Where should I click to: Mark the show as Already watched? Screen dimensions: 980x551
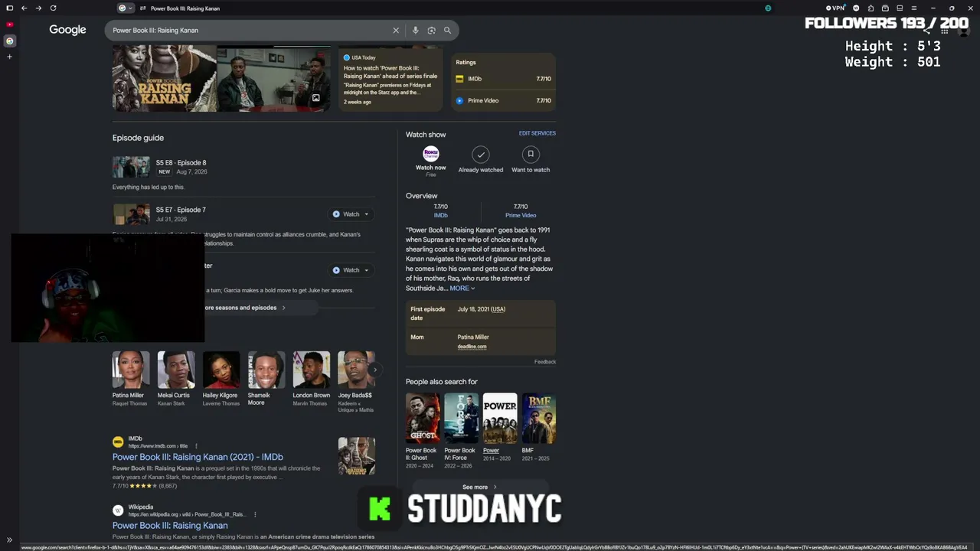pyautogui.click(x=481, y=160)
